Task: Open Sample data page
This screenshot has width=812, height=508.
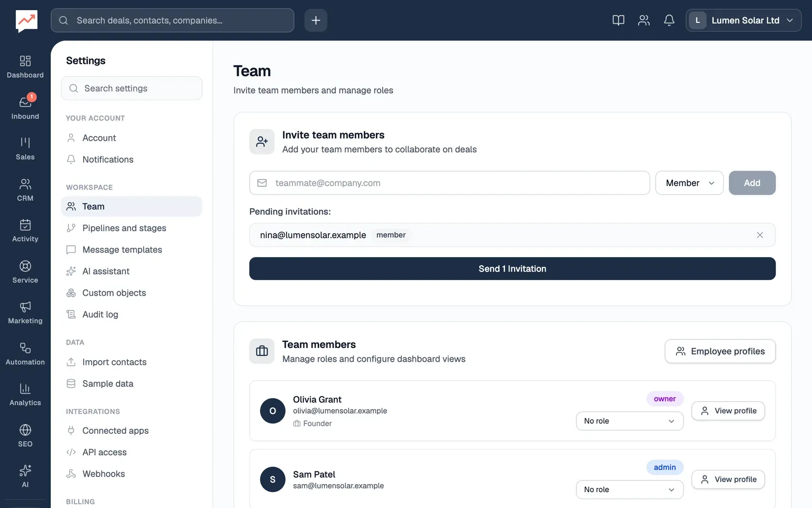Action: [x=131, y=384]
